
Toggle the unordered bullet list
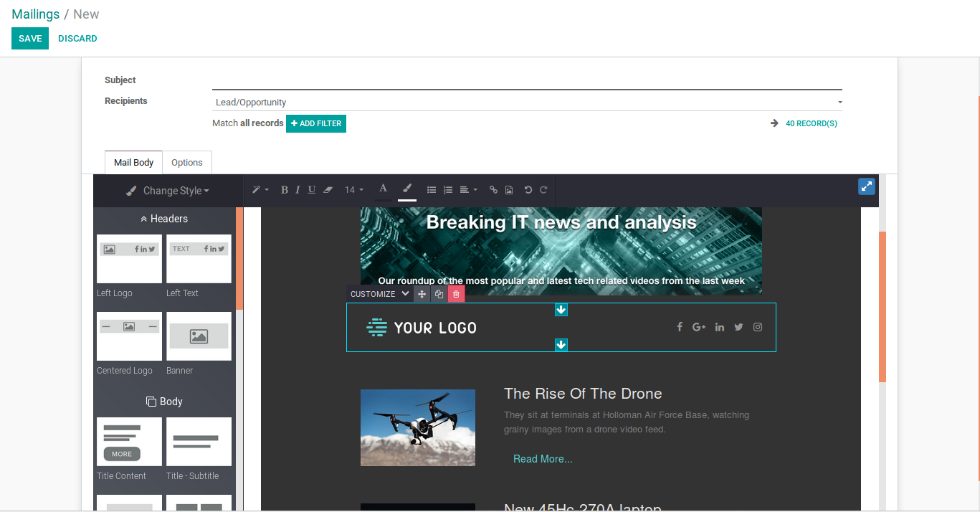tap(432, 190)
